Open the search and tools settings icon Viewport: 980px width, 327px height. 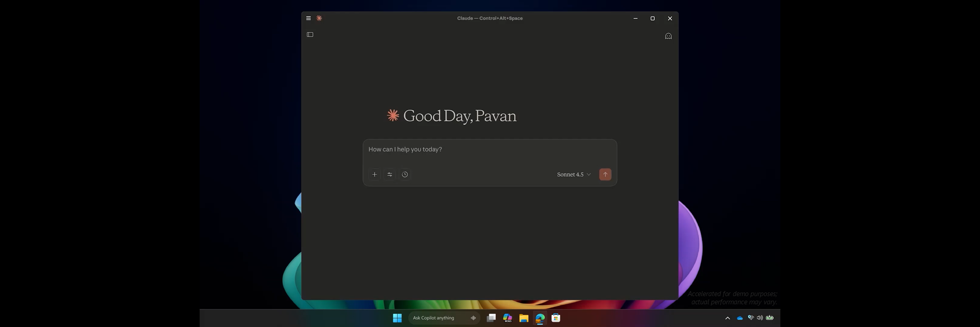coord(390,174)
